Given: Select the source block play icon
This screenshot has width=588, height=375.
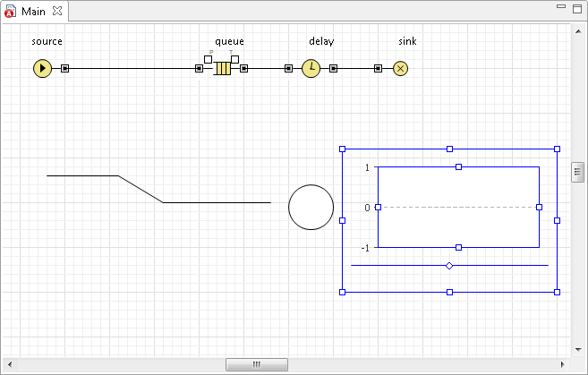Looking at the screenshot, I should coord(42,69).
